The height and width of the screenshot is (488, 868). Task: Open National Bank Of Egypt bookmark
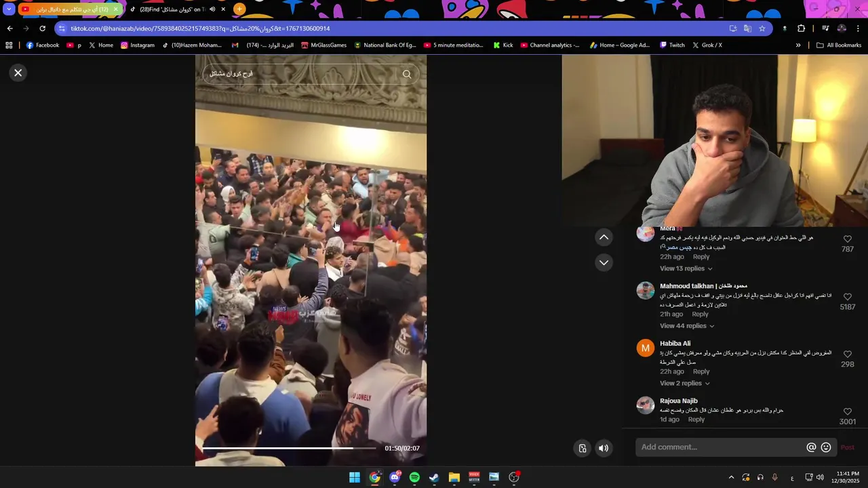384,45
